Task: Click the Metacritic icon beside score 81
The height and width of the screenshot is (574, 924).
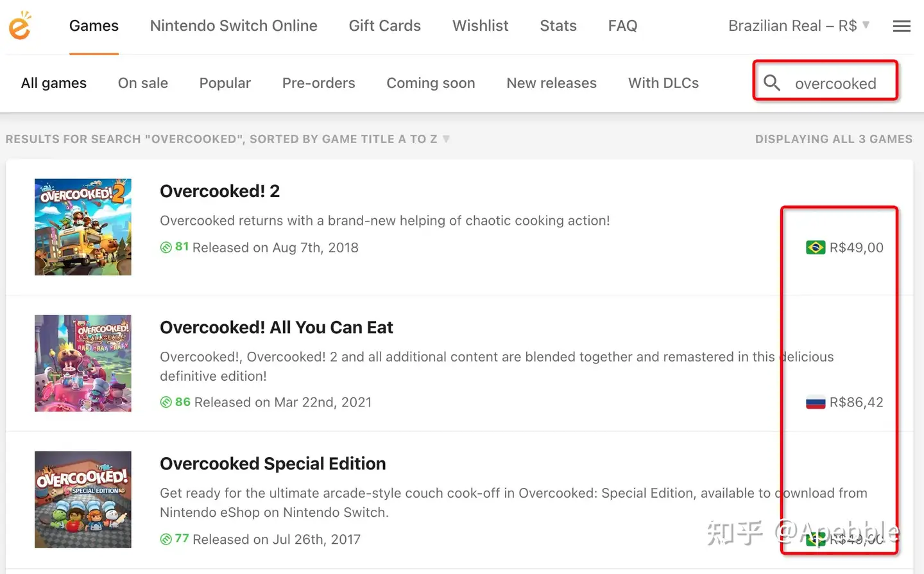Action: click(166, 247)
